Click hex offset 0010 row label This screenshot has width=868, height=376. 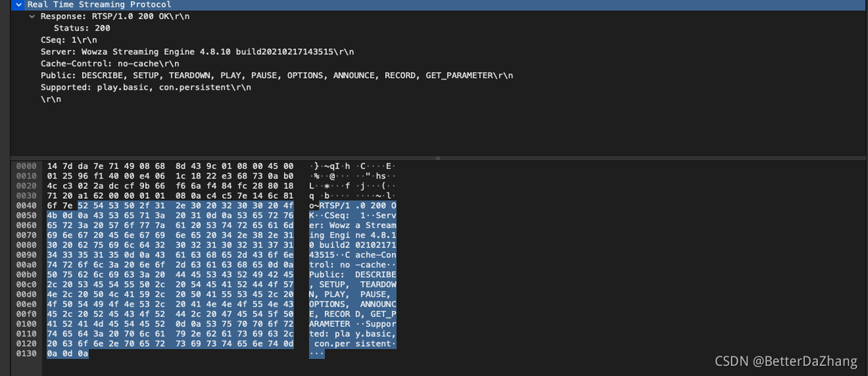[x=26, y=176]
